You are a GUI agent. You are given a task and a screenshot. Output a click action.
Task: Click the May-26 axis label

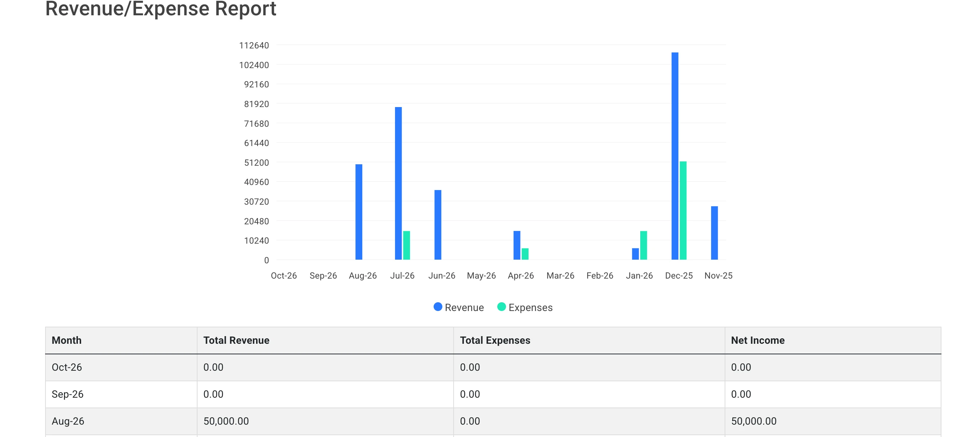coord(481,275)
